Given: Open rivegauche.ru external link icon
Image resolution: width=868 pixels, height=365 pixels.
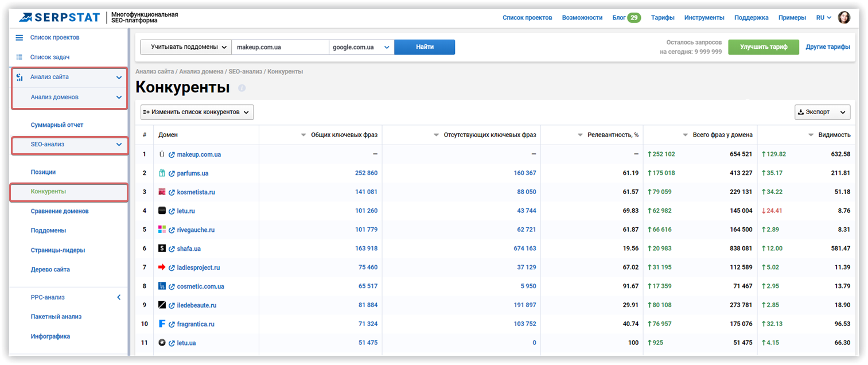Looking at the screenshot, I should [172, 230].
